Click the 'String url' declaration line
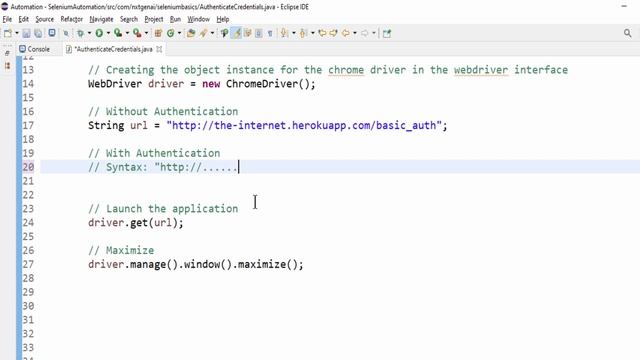Screen dimensions: 640x360 (267, 125)
